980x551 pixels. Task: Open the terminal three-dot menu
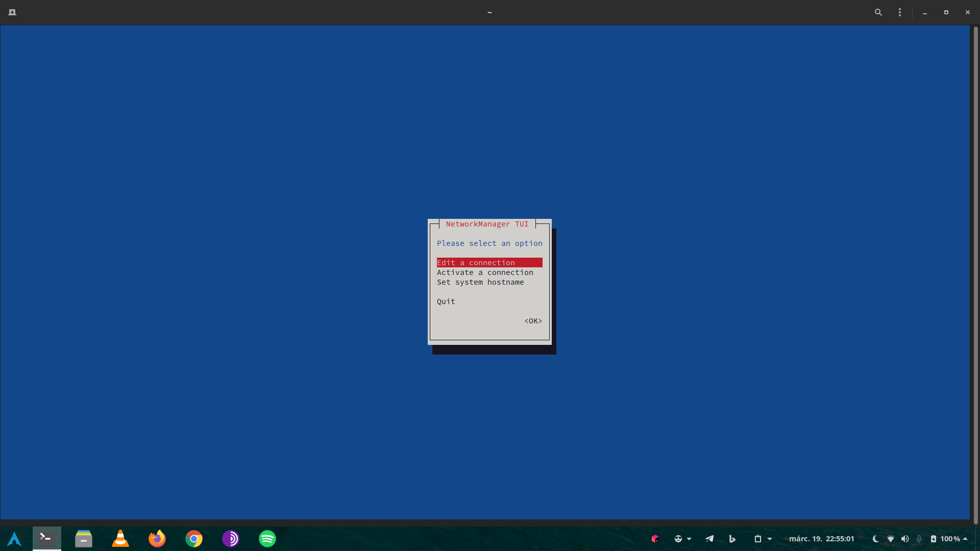coord(900,12)
